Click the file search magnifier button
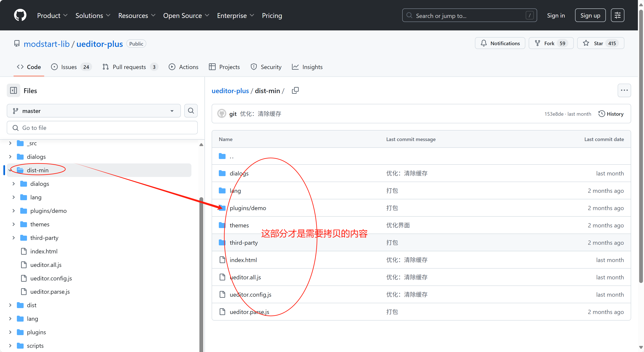 coord(191,111)
